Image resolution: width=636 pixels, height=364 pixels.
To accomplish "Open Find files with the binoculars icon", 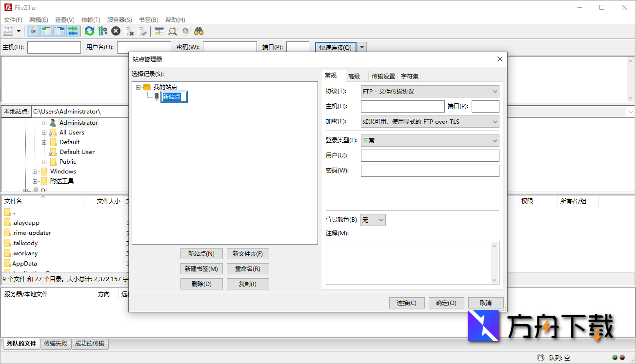I will coord(199,31).
